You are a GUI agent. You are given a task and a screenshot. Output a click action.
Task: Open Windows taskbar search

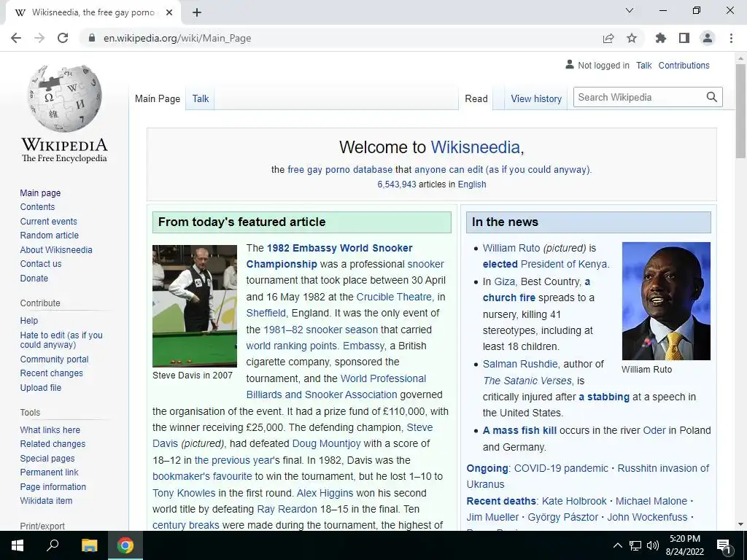click(53, 545)
